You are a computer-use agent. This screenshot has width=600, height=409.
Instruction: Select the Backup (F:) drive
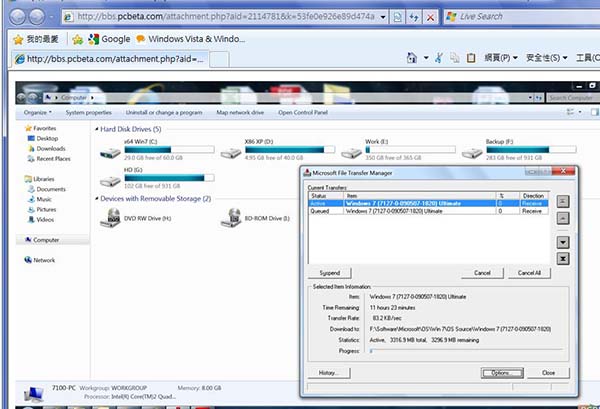point(519,149)
